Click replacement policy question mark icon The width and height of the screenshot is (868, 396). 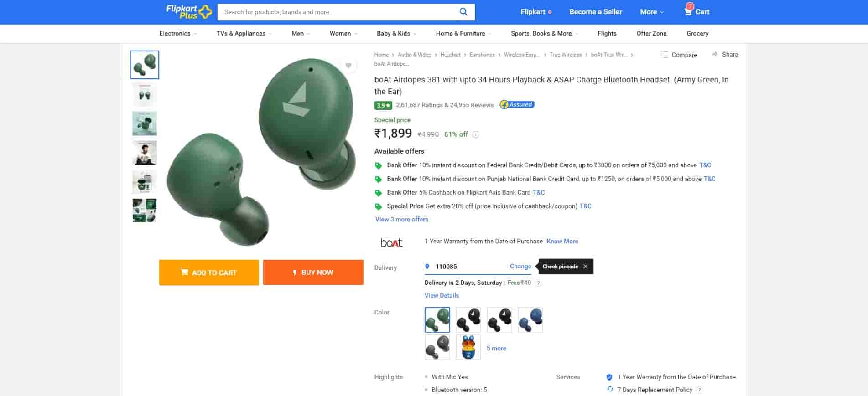tap(699, 390)
